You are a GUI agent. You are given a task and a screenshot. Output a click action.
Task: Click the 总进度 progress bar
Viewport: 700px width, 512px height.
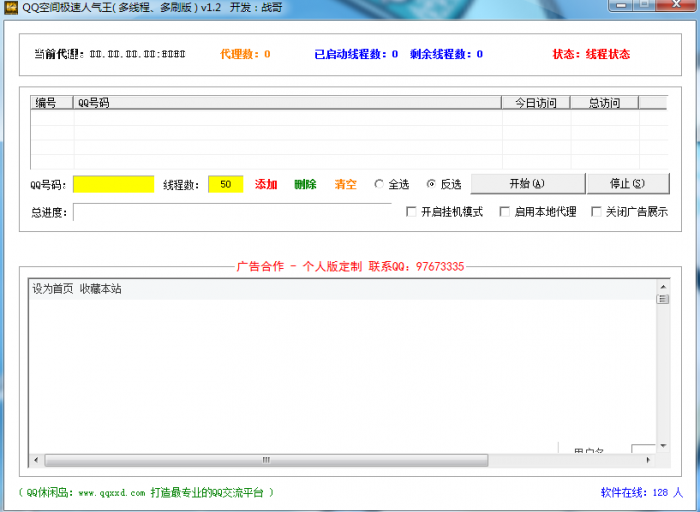coord(232,212)
